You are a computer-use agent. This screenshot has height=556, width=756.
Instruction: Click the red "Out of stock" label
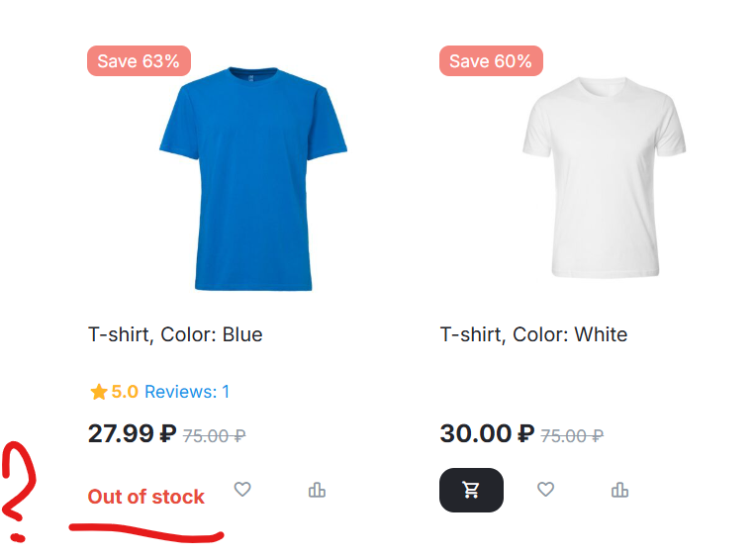[146, 497]
